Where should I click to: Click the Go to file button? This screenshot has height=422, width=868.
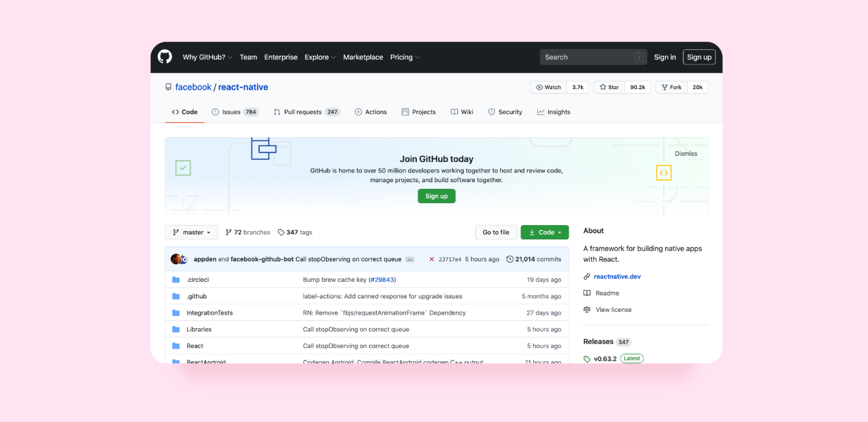pos(496,233)
